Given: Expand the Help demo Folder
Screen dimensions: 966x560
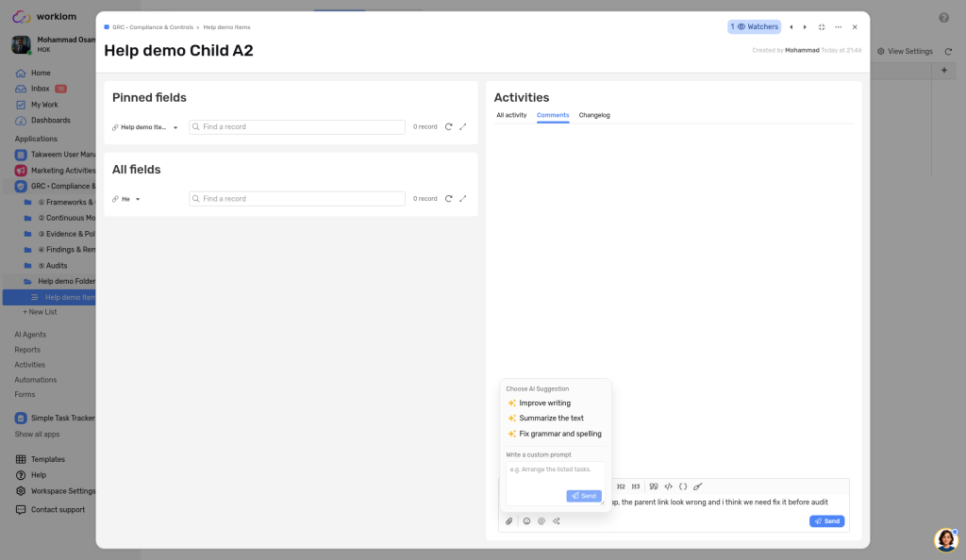Looking at the screenshot, I should pos(59,281).
